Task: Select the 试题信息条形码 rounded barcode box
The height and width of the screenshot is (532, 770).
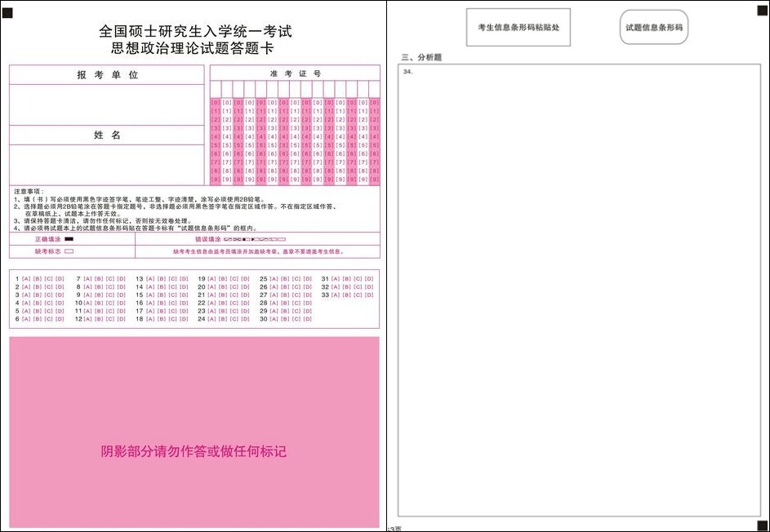Action: tap(654, 28)
